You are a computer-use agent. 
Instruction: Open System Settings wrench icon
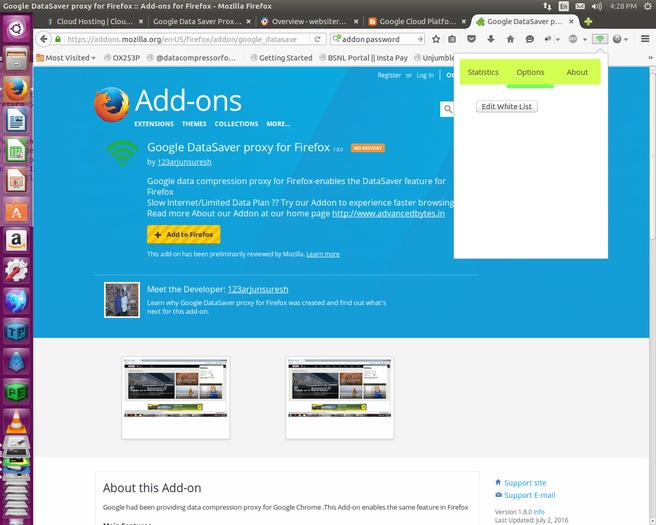tap(17, 271)
